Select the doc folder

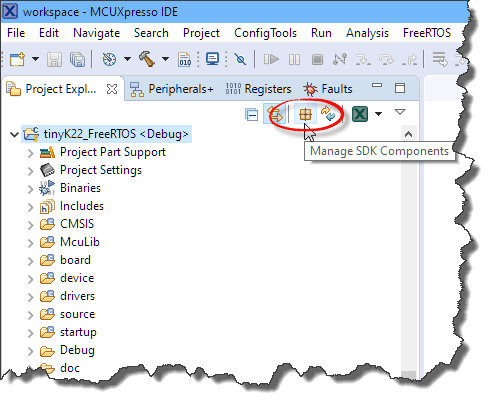pos(60,368)
